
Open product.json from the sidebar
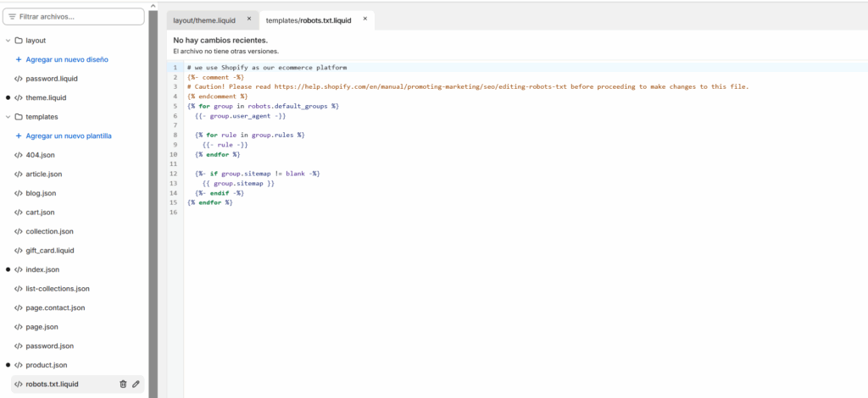click(46, 365)
